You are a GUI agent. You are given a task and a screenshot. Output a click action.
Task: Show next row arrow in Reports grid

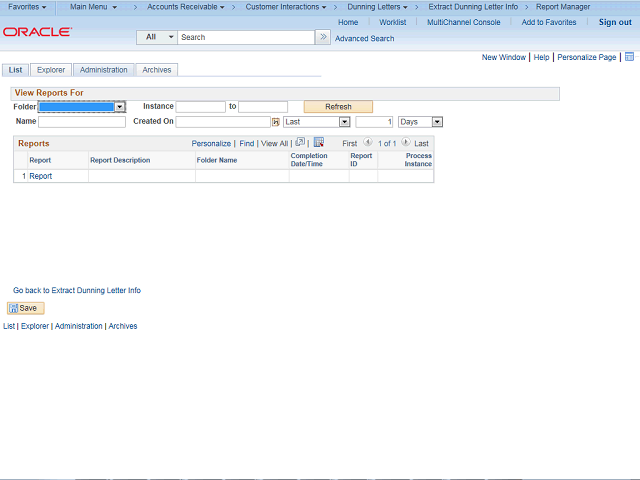coord(406,142)
